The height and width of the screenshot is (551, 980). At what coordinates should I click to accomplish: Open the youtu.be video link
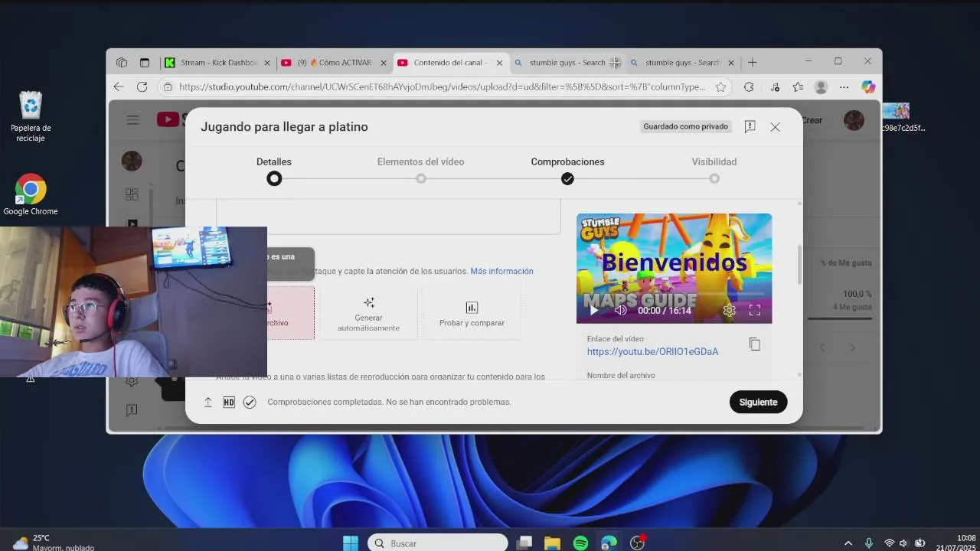[x=652, y=352]
